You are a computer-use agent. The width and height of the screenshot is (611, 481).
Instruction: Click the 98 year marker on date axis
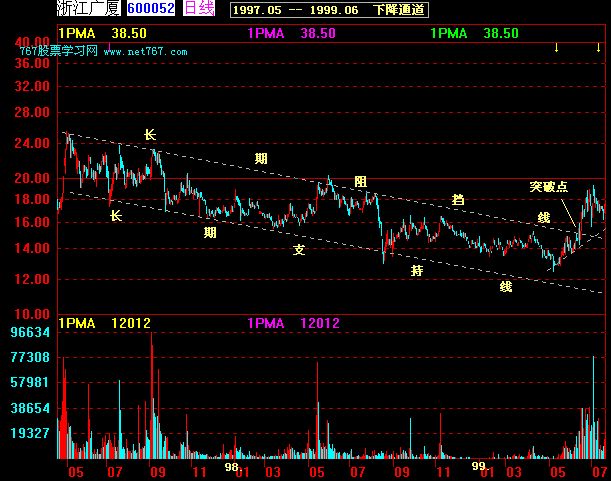click(231, 467)
